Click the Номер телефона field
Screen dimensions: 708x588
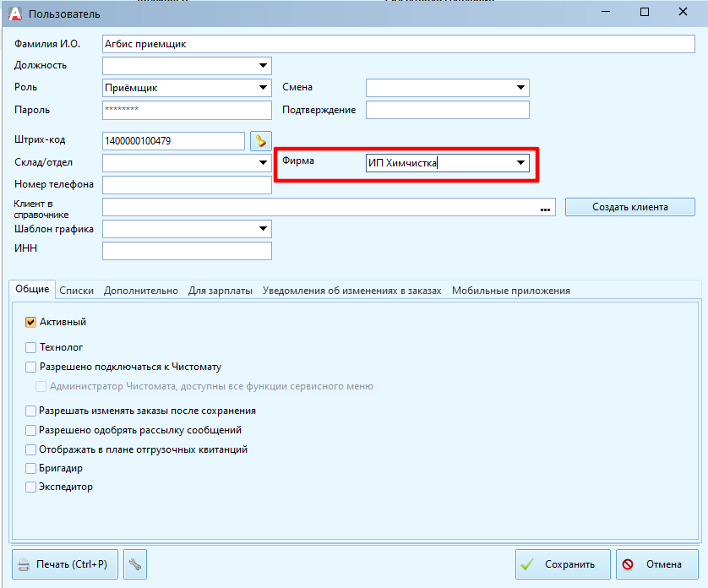(x=187, y=185)
